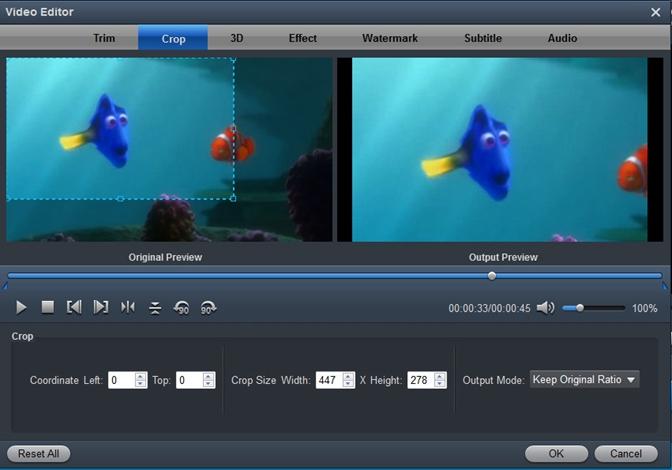Screen dimensions: 672x470
Task: Go to the Effect tab
Action: tap(303, 38)
